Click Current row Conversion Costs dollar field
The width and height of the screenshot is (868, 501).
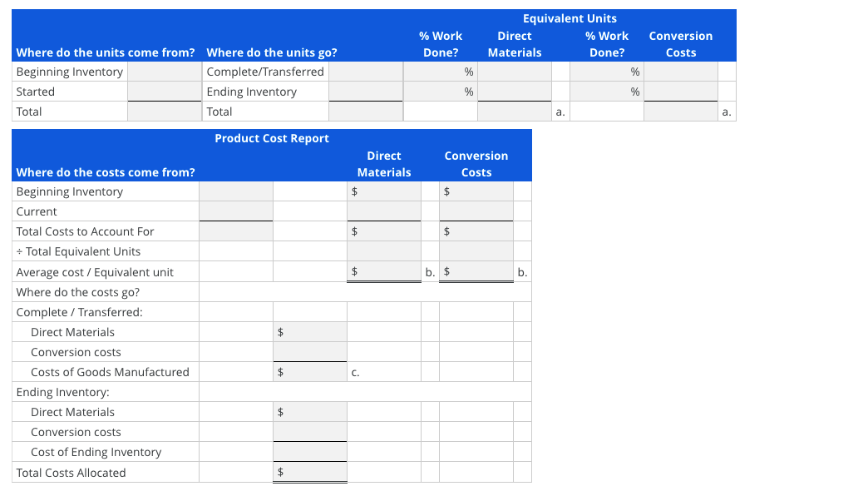coord(476,211)
